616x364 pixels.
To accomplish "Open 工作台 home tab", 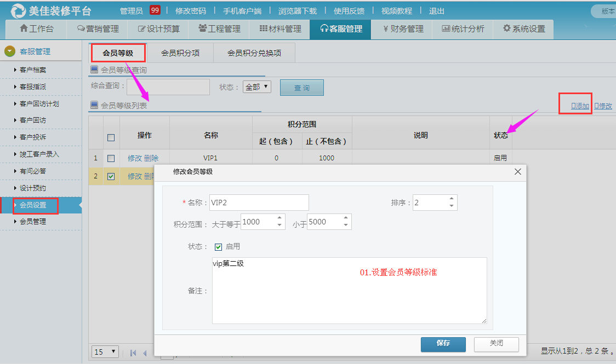I will click(x=36, y=28).
